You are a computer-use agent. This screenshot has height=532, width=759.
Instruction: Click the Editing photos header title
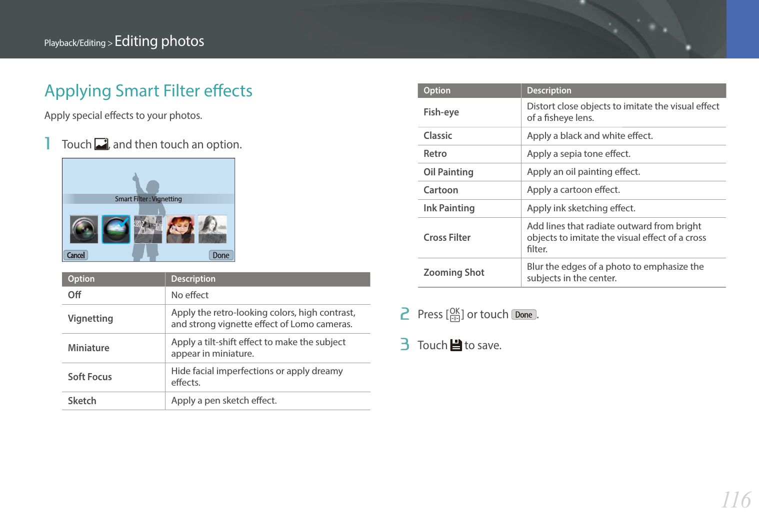click(x=159, y=41)
